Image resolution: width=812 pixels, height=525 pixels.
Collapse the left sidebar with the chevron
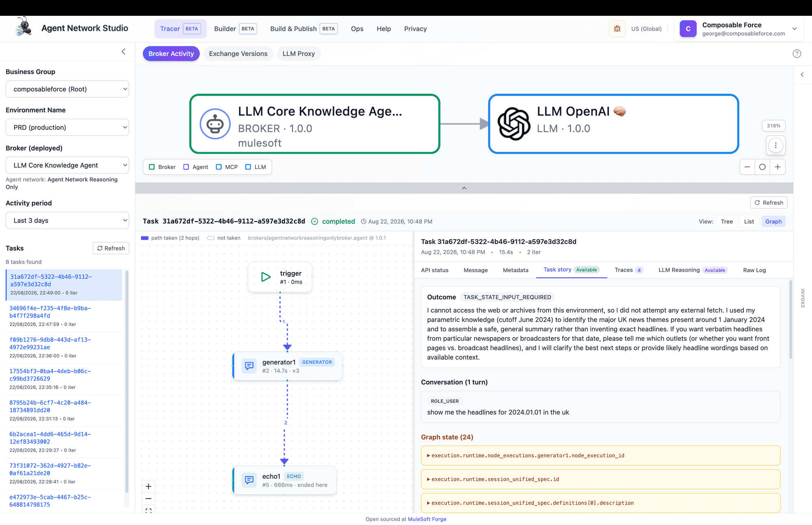click(x=123, y=52)
